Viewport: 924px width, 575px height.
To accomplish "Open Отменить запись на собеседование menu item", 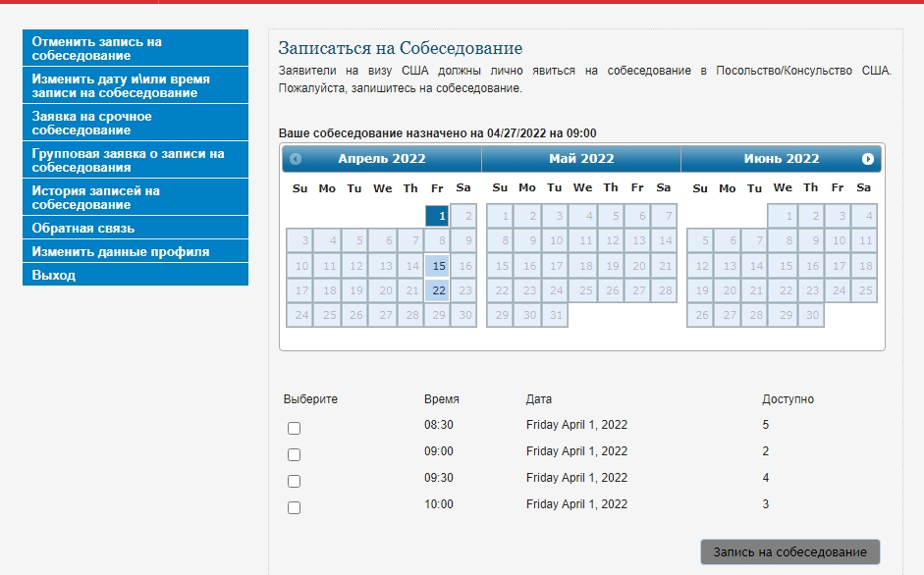I will click(x=136, y=49).
